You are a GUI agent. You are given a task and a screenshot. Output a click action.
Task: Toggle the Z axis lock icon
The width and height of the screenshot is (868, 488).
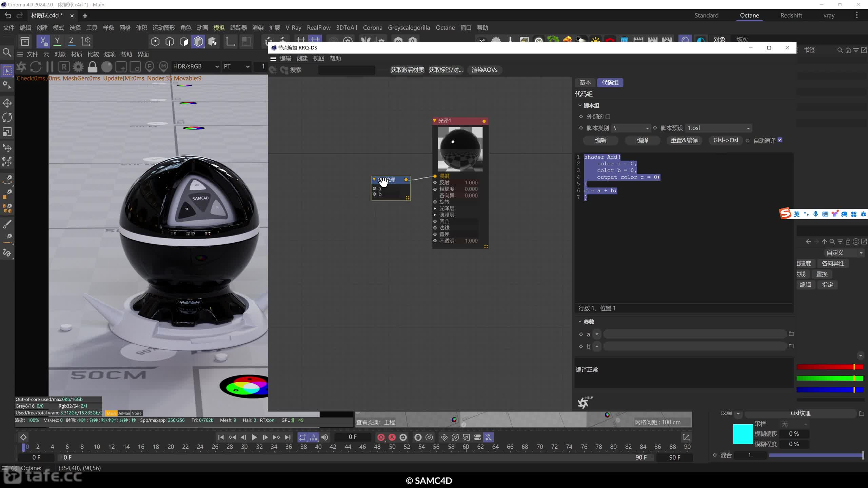tap(71, 41)
